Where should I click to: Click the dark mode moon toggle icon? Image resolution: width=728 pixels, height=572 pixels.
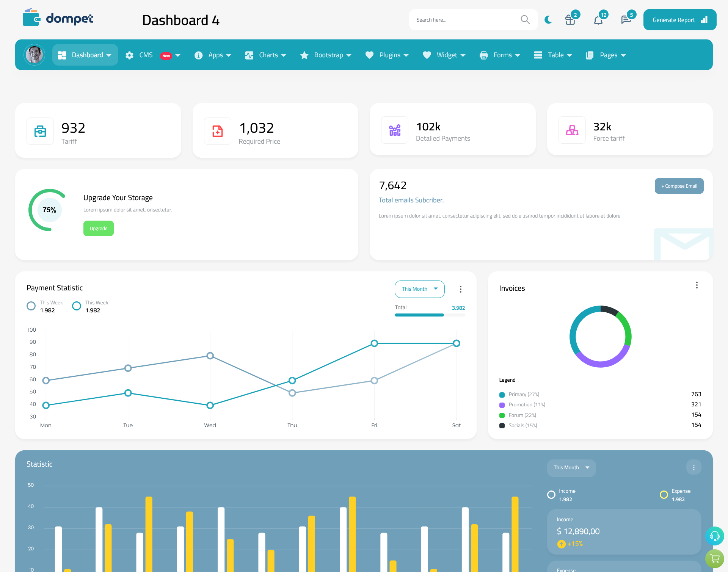coord(548,19)
